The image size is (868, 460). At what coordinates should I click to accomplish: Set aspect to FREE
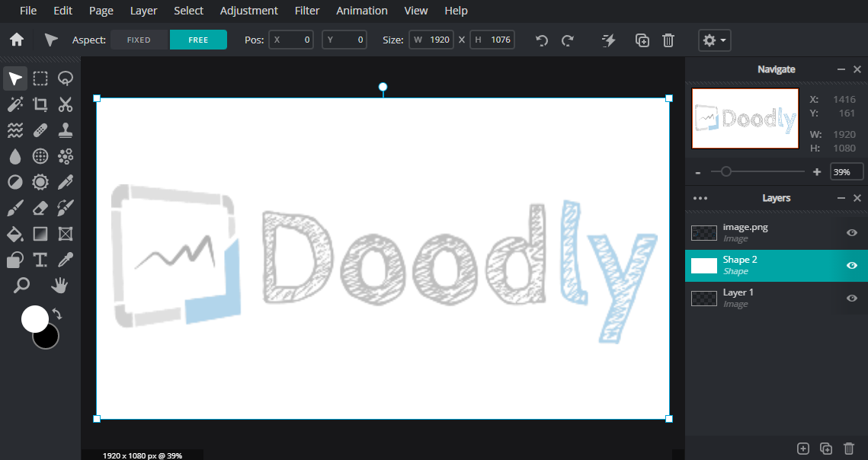pos(198,40)
